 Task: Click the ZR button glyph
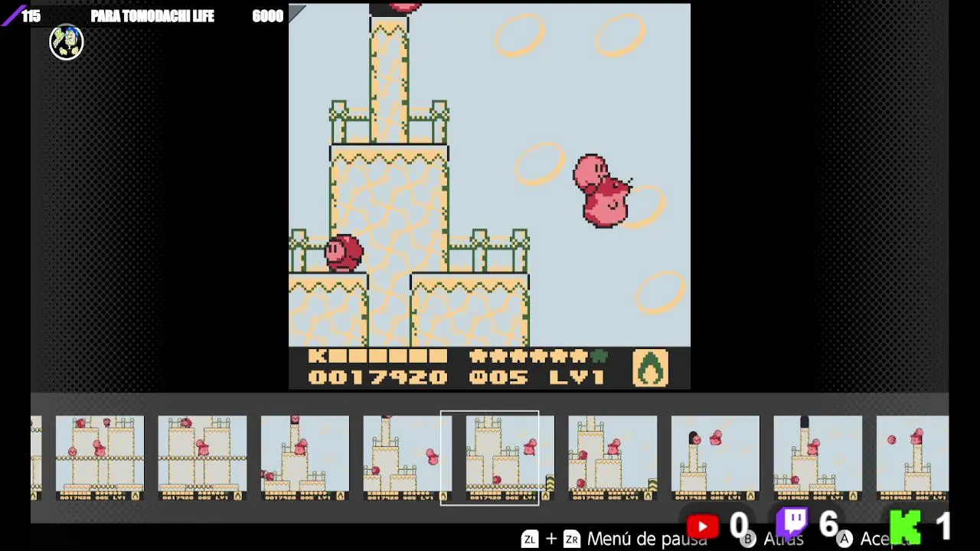pyautogui.click(x=571, y=539)
